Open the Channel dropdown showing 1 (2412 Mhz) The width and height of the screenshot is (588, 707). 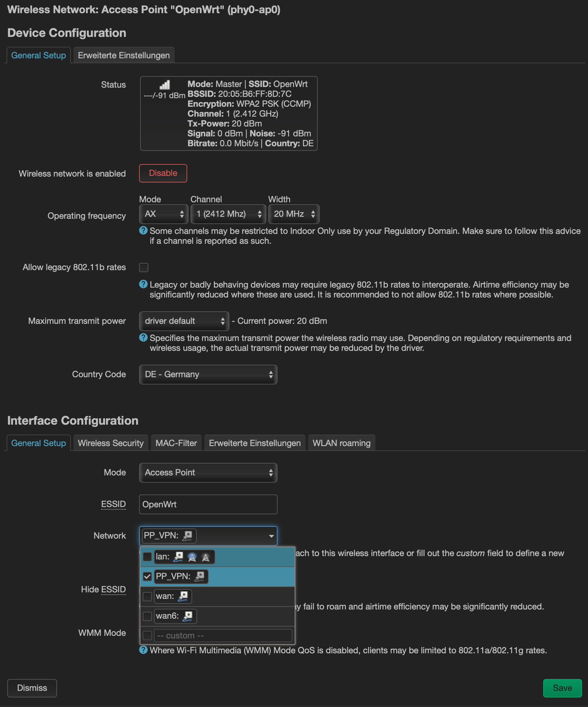228,214
